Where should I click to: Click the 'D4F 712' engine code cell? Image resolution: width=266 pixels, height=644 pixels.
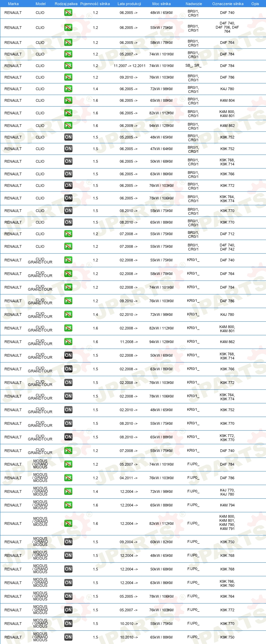[227, 234]
